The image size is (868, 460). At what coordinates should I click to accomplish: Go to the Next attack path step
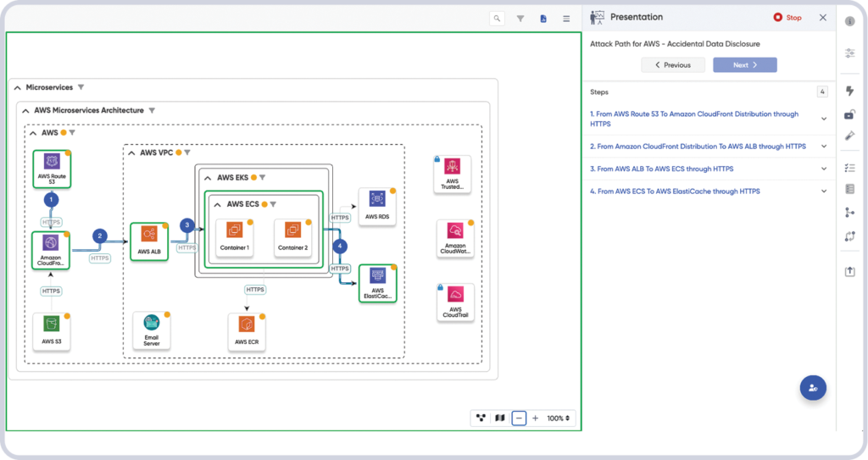click(744, 64)
